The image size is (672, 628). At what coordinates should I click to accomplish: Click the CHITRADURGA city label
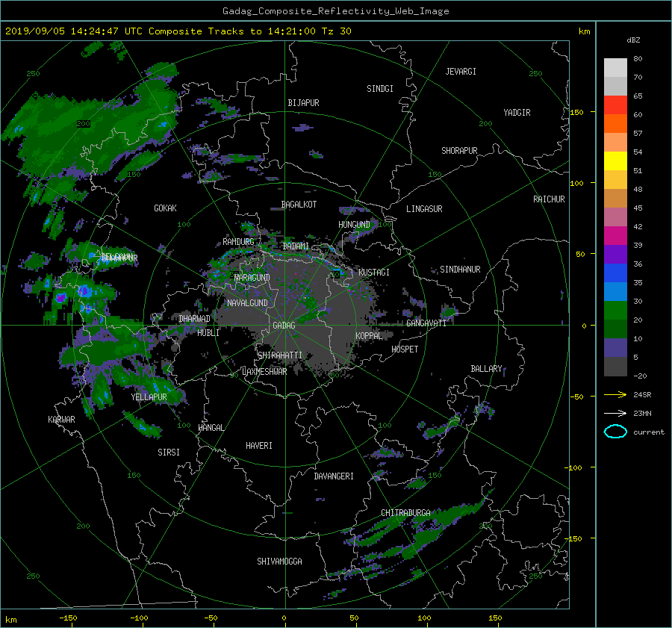pyautogui.click(x=405, y=513)
